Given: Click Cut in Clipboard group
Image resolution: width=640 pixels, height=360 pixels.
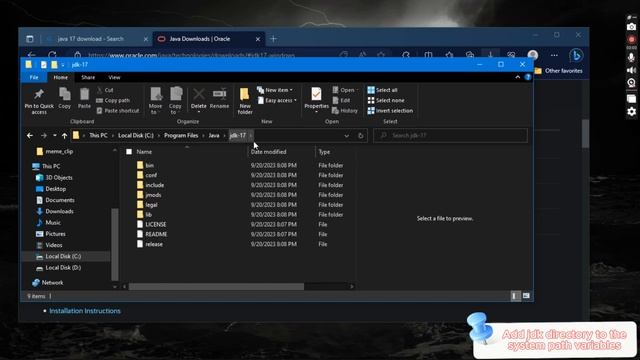Looking at the screenshot, I should [x=105, y=90].
